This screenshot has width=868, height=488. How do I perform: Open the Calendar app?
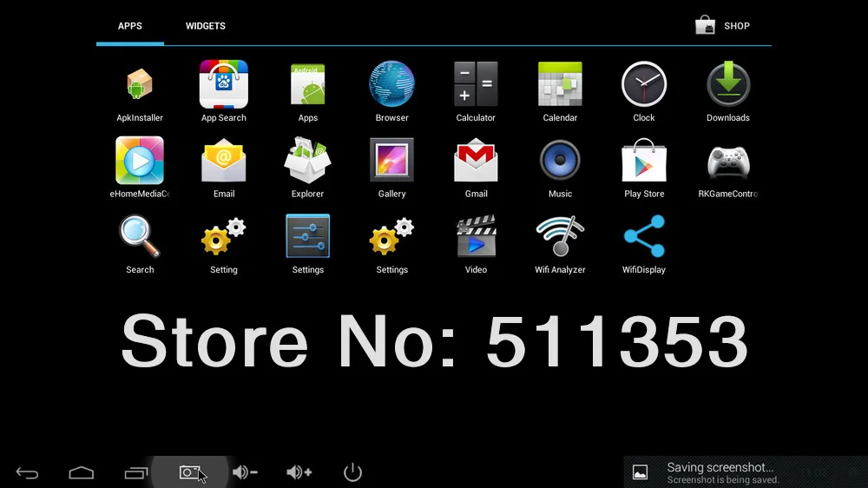[x=560, y=84]
